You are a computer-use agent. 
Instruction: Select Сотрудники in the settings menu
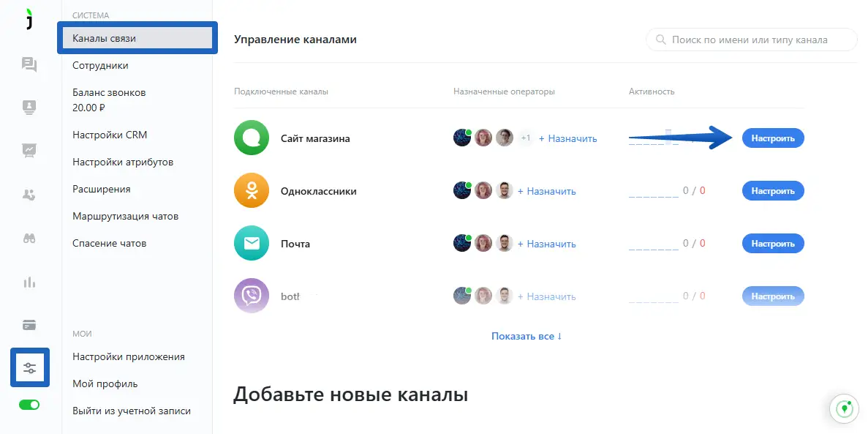click(x=100, y=65)
